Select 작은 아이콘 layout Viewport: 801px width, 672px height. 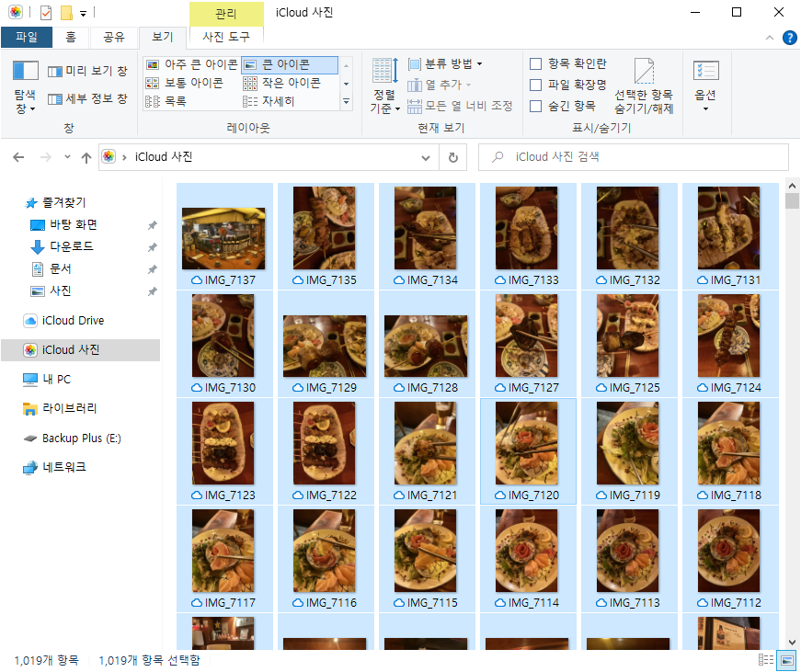pos(282,83)
